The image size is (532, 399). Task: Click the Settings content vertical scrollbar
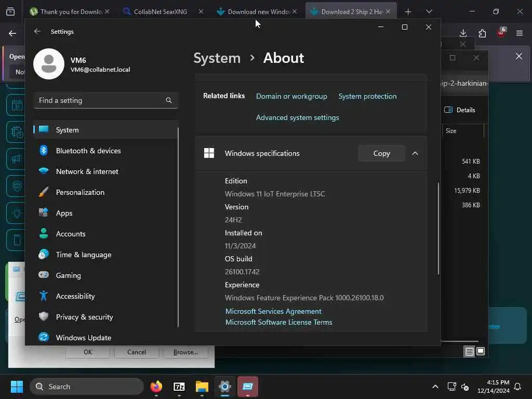tap(438, 229)
